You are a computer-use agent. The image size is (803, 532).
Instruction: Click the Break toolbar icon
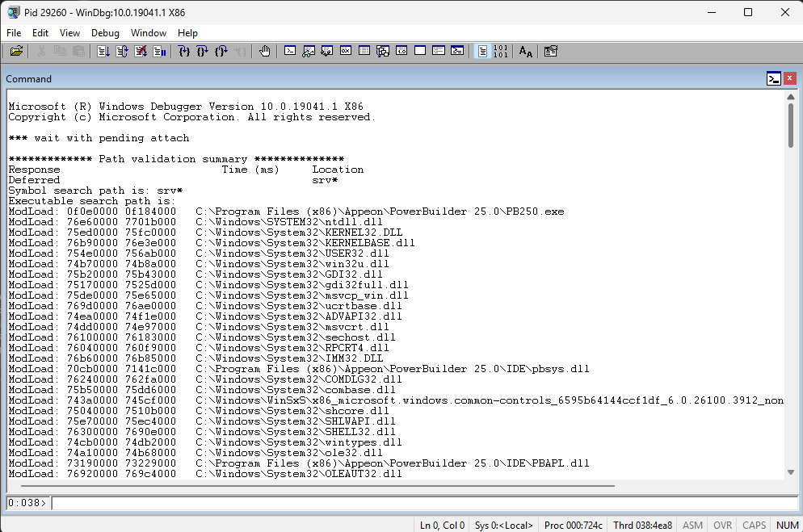[x=159, y=51]
